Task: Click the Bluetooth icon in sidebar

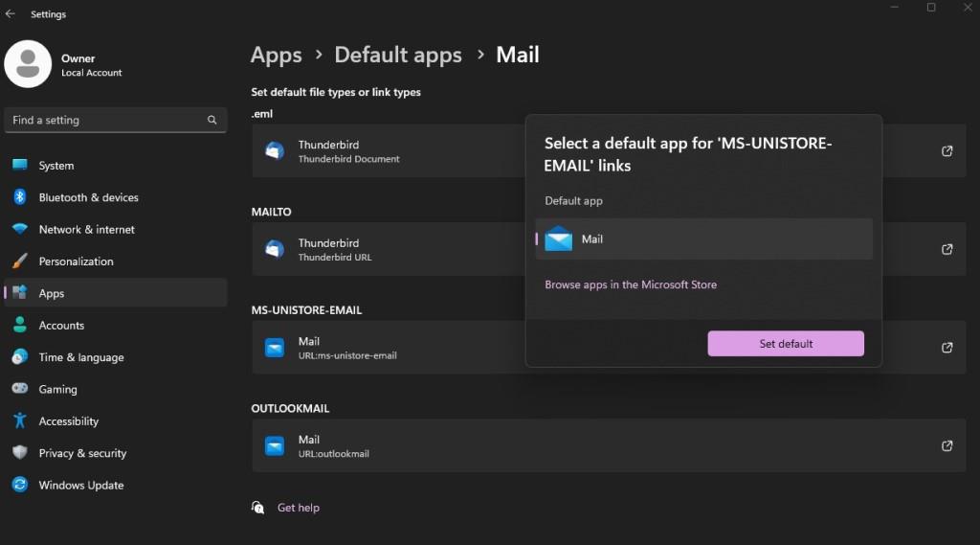Action: 20,196
